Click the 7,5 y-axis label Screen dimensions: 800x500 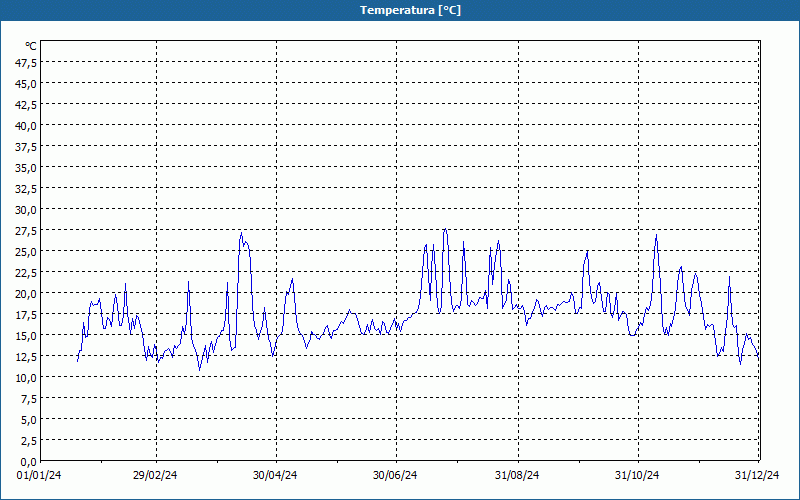[29, 399]
